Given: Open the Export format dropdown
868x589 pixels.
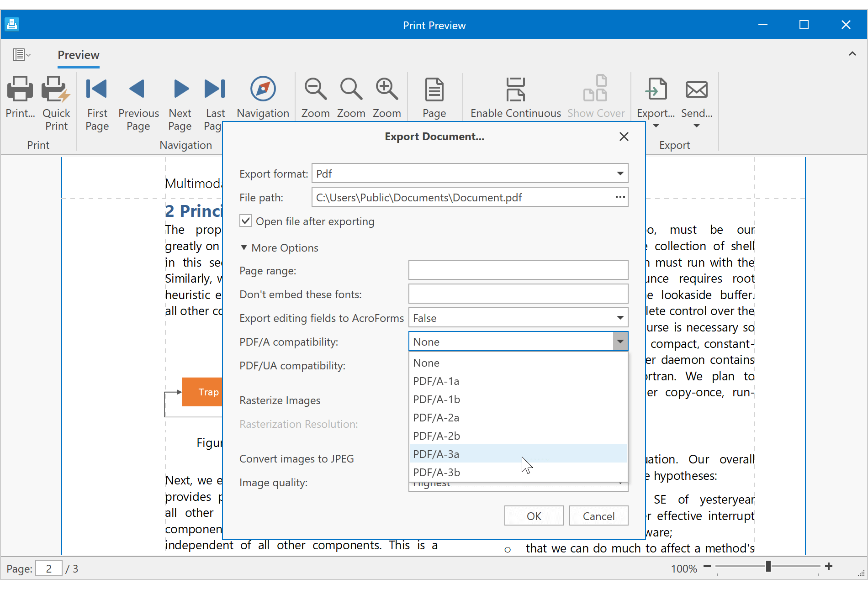Looking at the screenshot, I should pos(620,174).
